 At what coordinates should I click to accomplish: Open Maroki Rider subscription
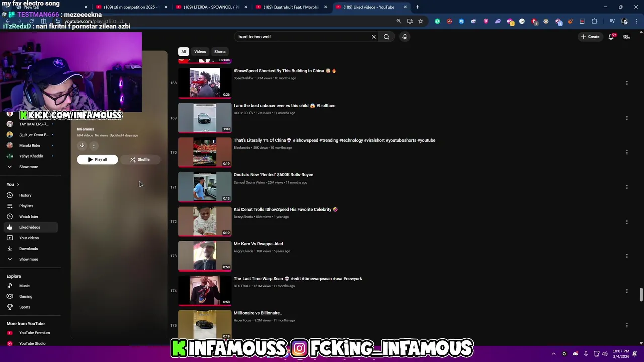pos(30,145)
